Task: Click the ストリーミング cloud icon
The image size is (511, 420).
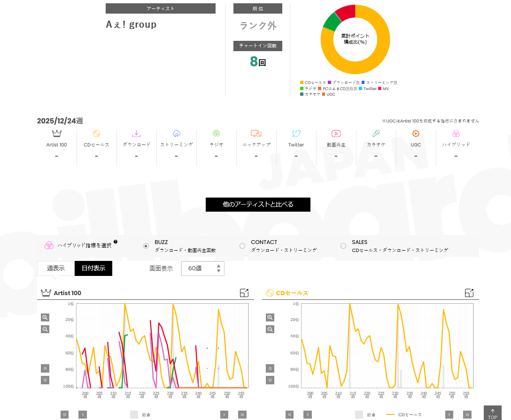Action: [176, 133]
